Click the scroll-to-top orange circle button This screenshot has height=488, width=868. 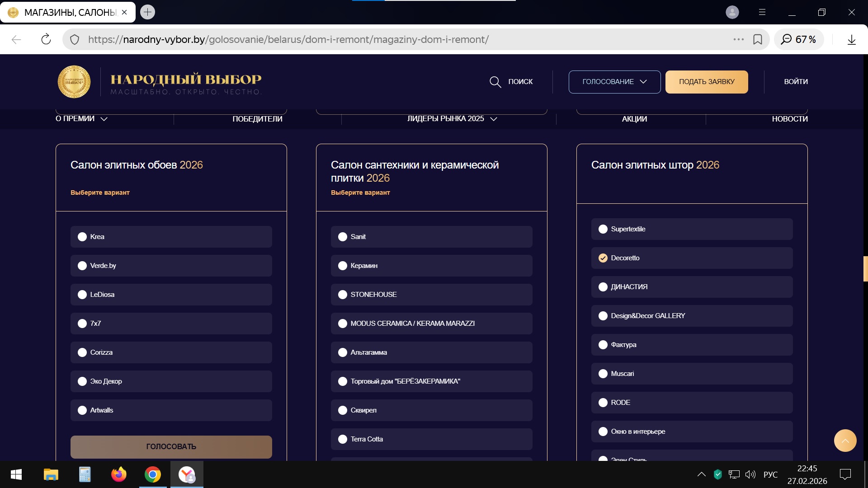click(x=845, y=441)
